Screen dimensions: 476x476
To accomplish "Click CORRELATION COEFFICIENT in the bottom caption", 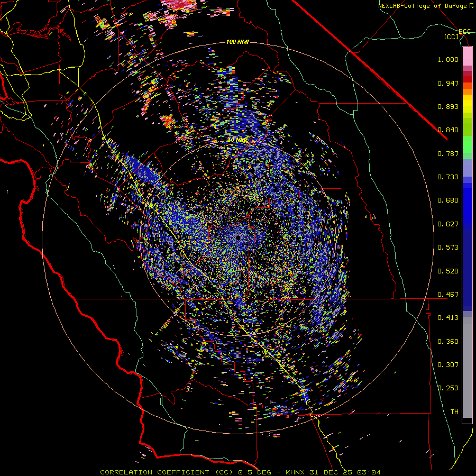I will point(154,472).
